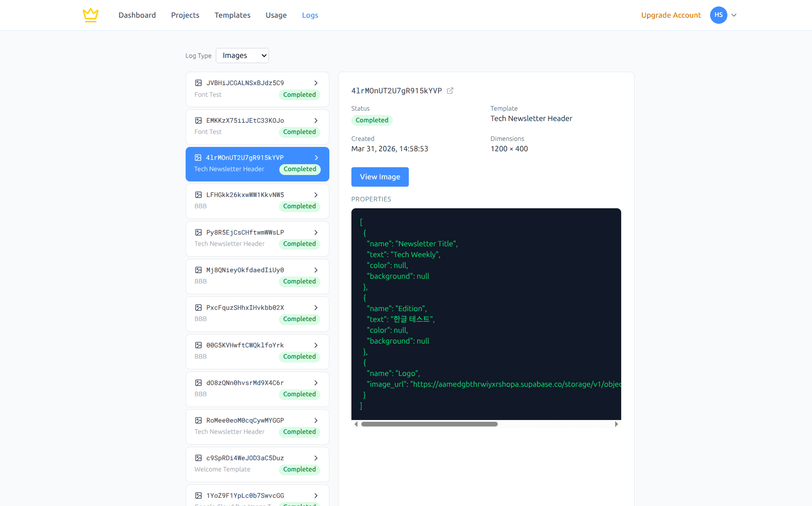Viewport: 812px width, 506px height.
Task: Click the image icon beside 1YoZ9F1YpLc0b7SwvcGG
Action: (199, 495)
